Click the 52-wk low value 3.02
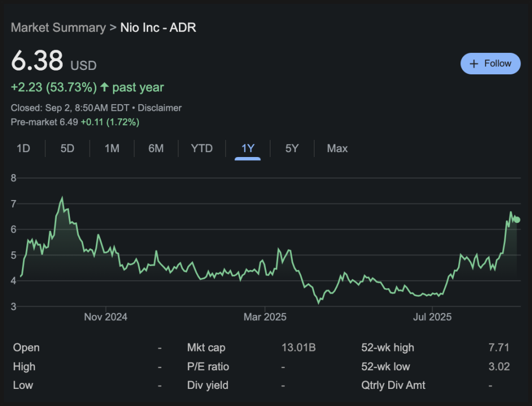Viewport: 532px width, 406px height. (499, 367)
